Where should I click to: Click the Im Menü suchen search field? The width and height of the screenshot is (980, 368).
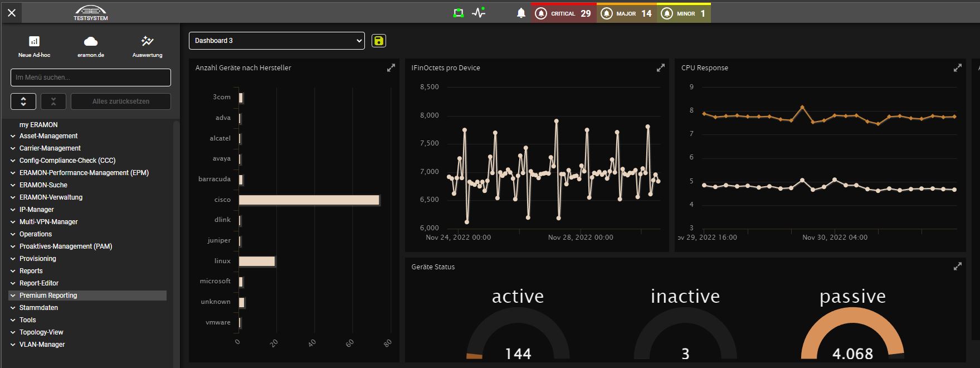pyautogui.click(x=90, y=78)
